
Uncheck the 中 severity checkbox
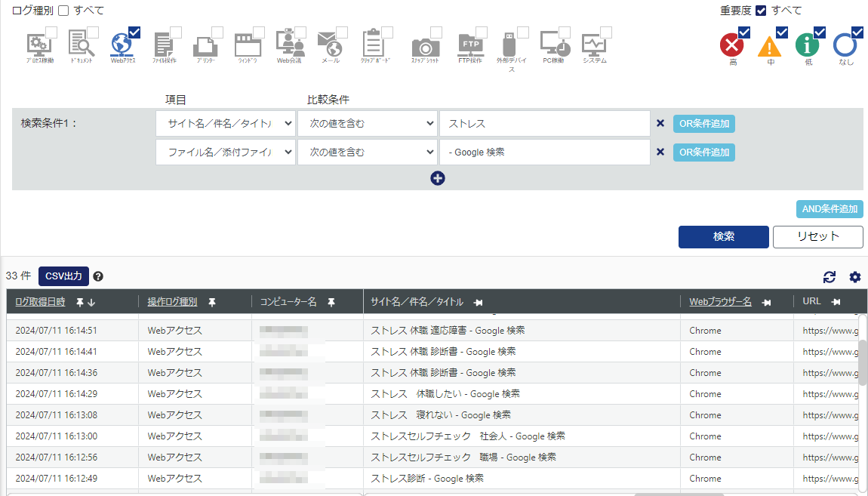[782, 32]
